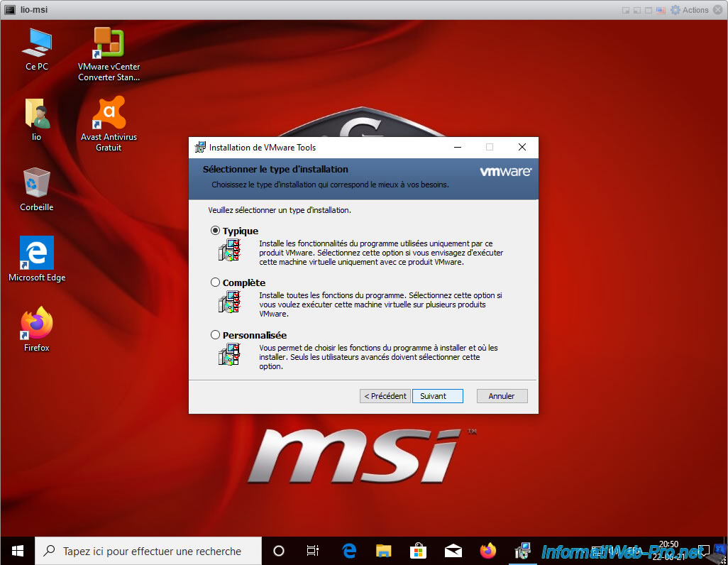728x565 pixels.
Task: Open Microsoft Store from the taskbar
Action: pos(419,551)
